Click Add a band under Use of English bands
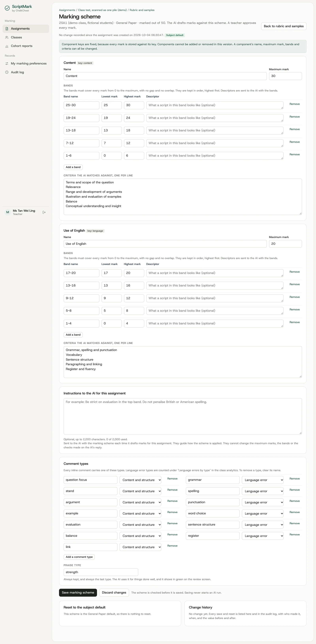The image size is (316, 644). pyautogui.click(x=73, y=335)
